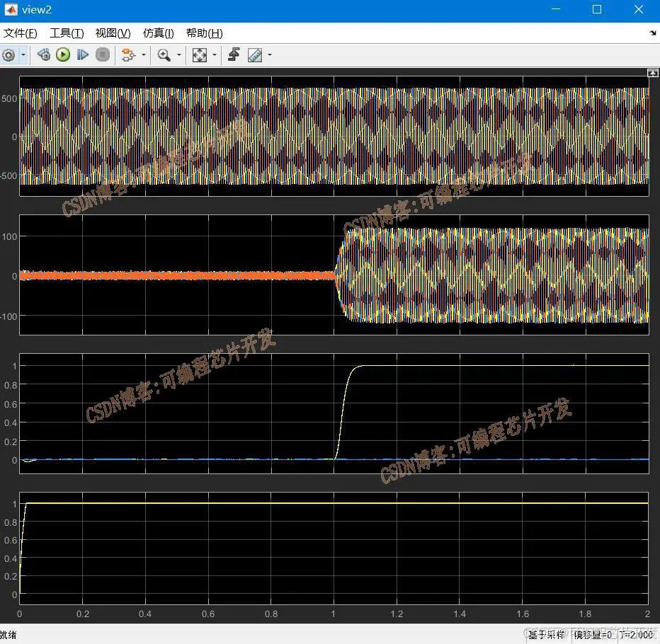Viewport: 660px width, 644px height.
Task: Click the scale axes limits icon
Action: [200, 55]
